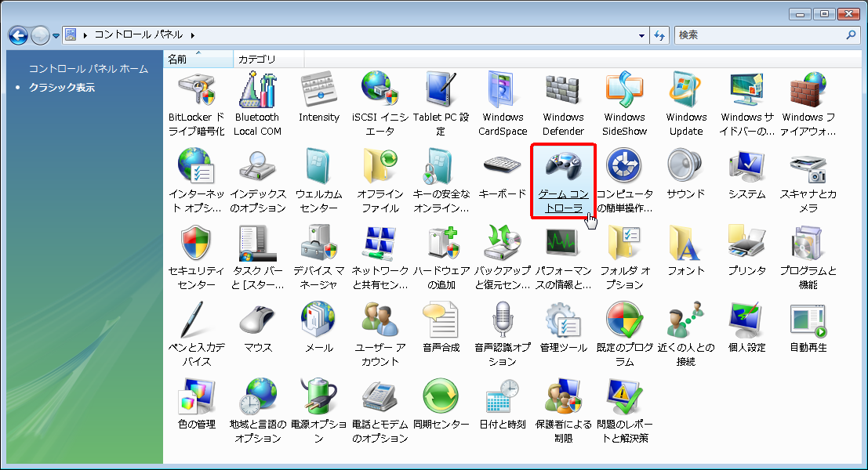Open コンピュータの簡単操作
Image resolution: width=868 pixels, height=470 pixels.
point(624,180)
